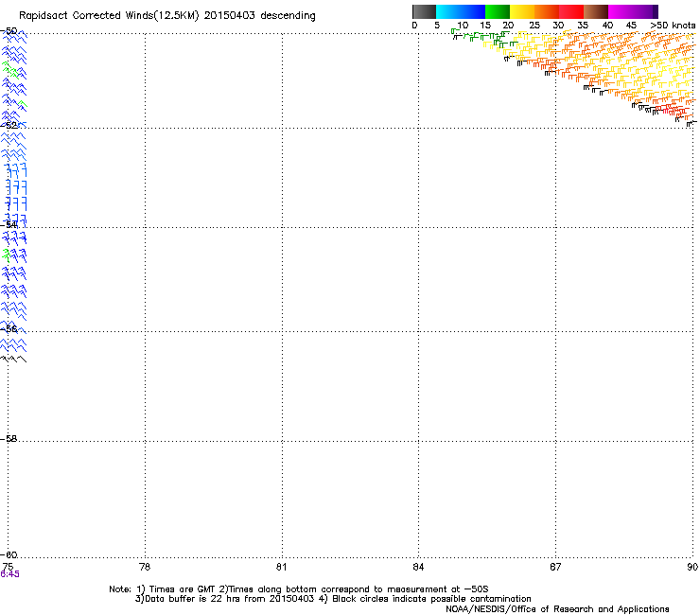
Task: Click the blue 10-15 knots color swatch
Action: coord(473,11)
